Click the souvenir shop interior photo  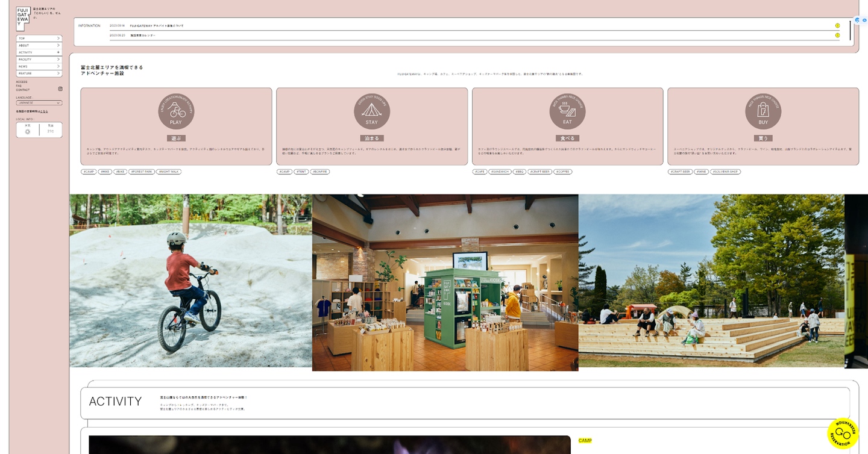pyautogui.click(x=445, y=282)
